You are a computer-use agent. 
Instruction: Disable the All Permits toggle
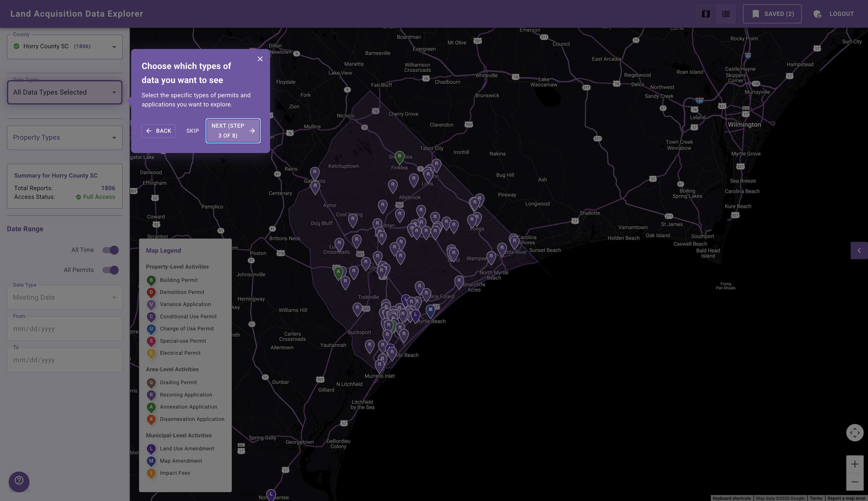110,270
